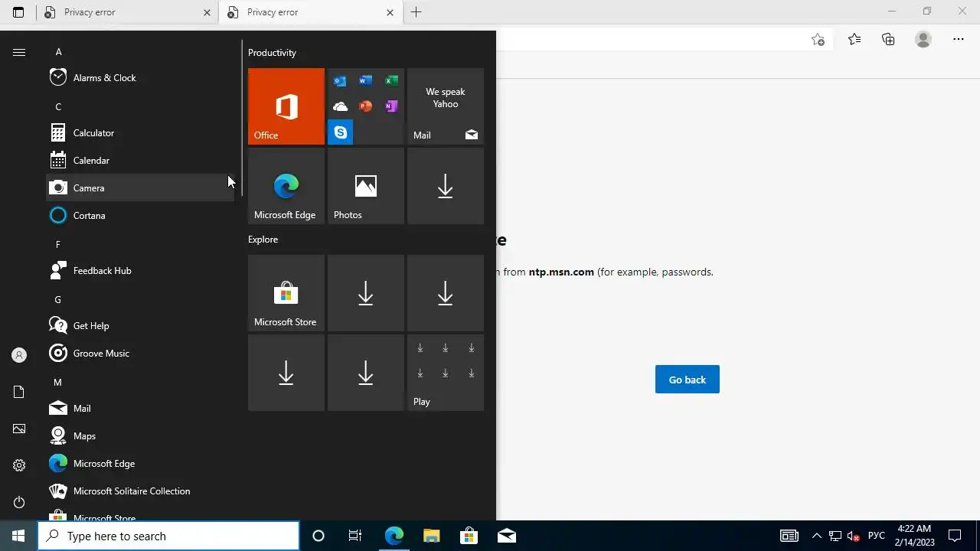Click the network icon in system tray
The width and height of the screenshot is (980, 551).
click(x=835, y=536)
